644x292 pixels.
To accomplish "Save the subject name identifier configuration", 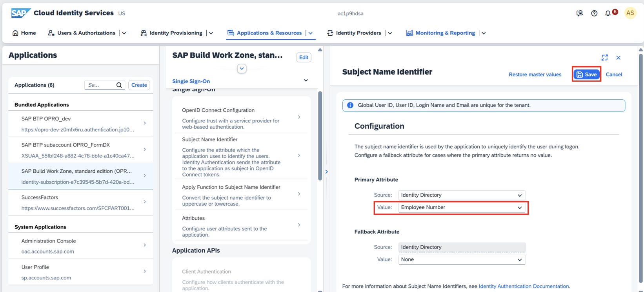I will click(x=586, y=75).
